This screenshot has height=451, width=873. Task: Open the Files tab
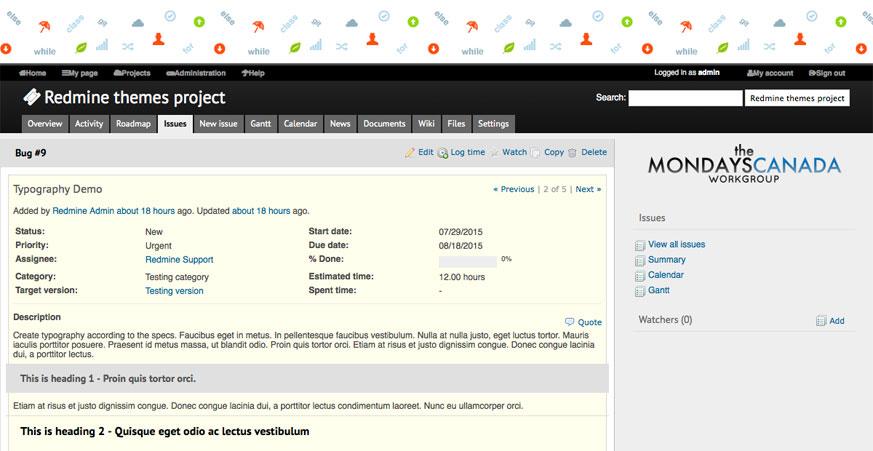click(x=456, y=124)
